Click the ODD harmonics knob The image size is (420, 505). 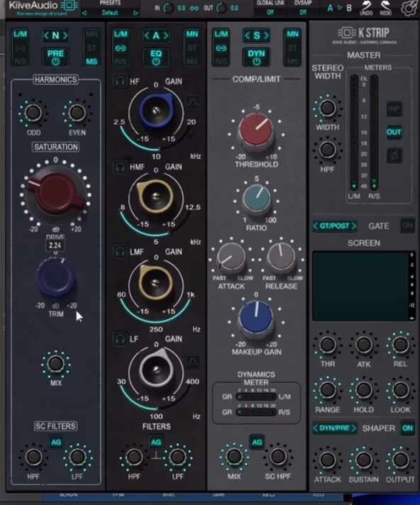coord(33,113)
